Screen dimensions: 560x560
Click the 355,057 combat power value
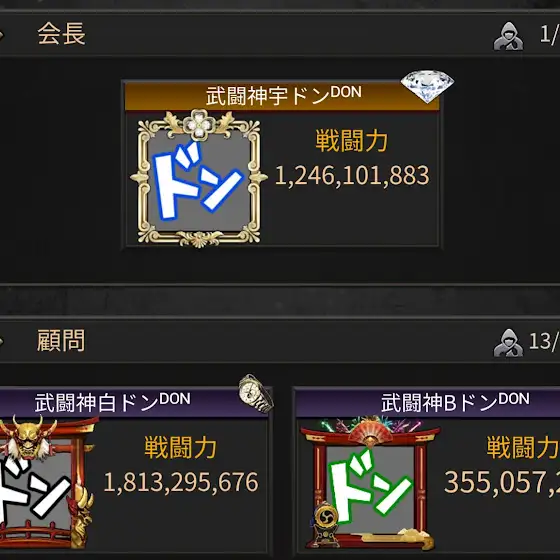(502, 482)
